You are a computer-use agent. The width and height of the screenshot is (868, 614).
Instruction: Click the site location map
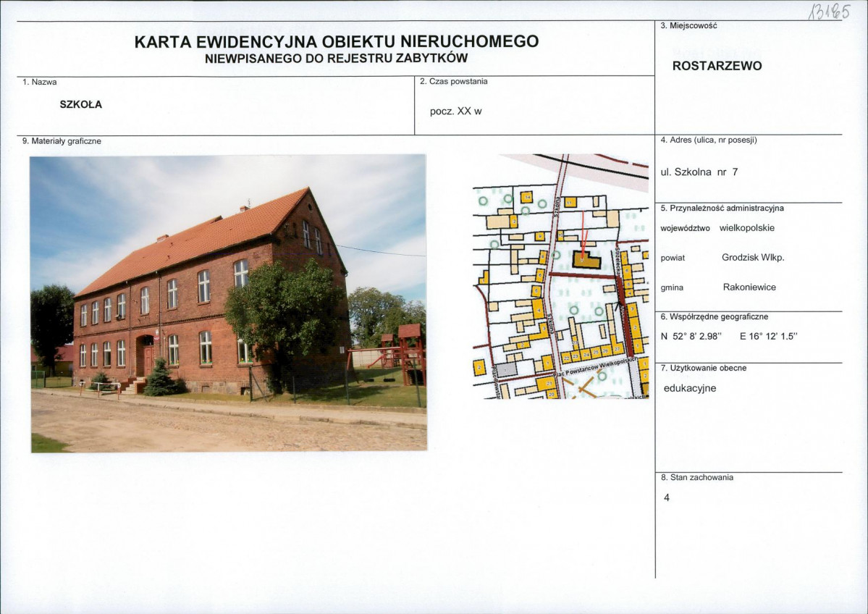(x=560, y=277)
